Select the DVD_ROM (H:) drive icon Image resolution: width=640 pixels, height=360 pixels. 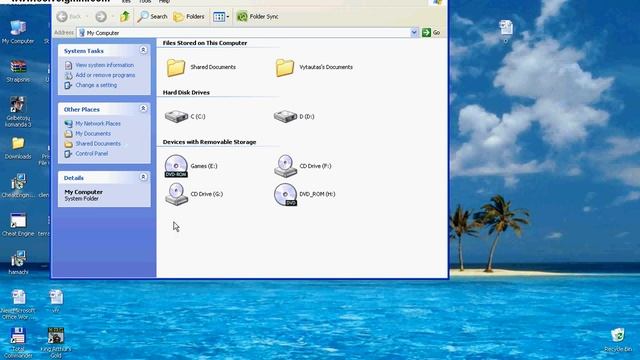285,194
